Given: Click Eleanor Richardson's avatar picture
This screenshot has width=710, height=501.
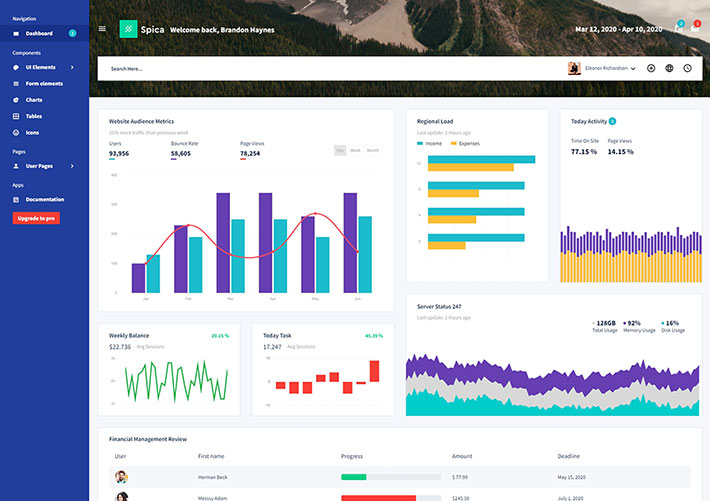Looking at the screenshot, I should (x=574, y=68).
